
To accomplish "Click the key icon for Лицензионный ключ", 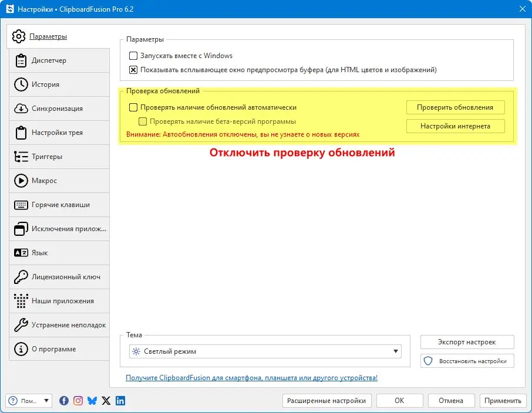I will coord(21,277).
